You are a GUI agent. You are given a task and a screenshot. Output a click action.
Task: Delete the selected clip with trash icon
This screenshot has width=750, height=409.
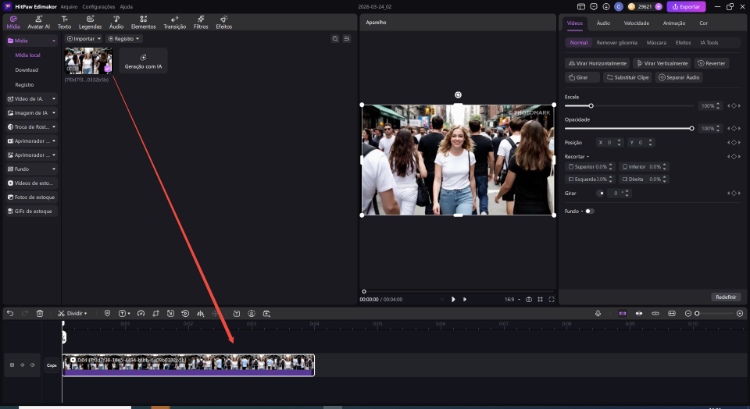coord(40,313)
